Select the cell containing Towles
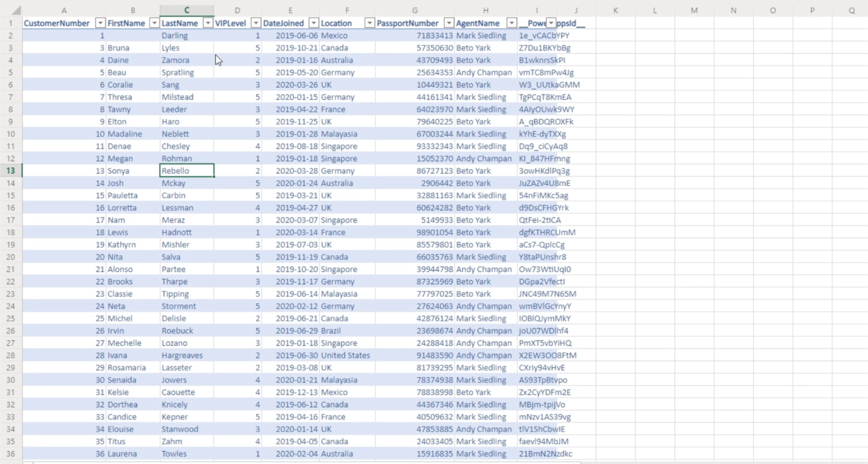The width and height of the screenshot is (868, 464). pos(187,454)
